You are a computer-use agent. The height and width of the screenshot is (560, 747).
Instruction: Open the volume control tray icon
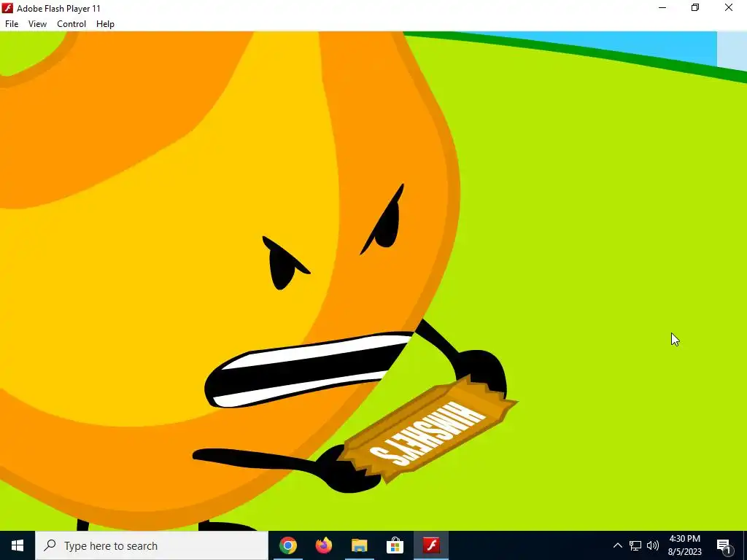[653, 545]
